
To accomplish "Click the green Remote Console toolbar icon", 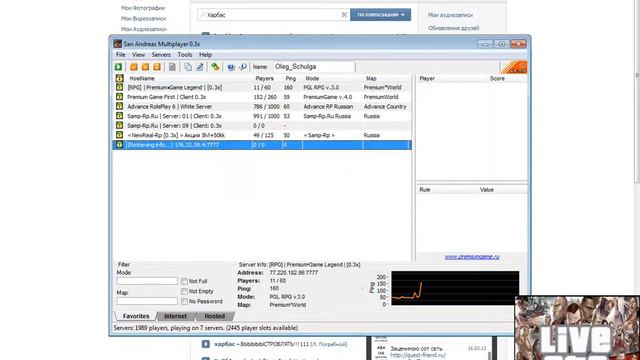I will coord(215,67).
